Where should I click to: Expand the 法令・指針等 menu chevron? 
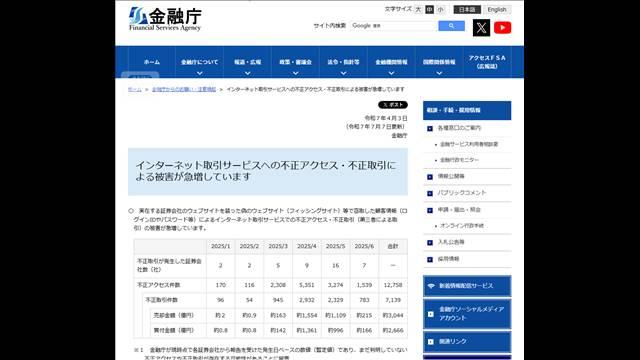(343, 73)
